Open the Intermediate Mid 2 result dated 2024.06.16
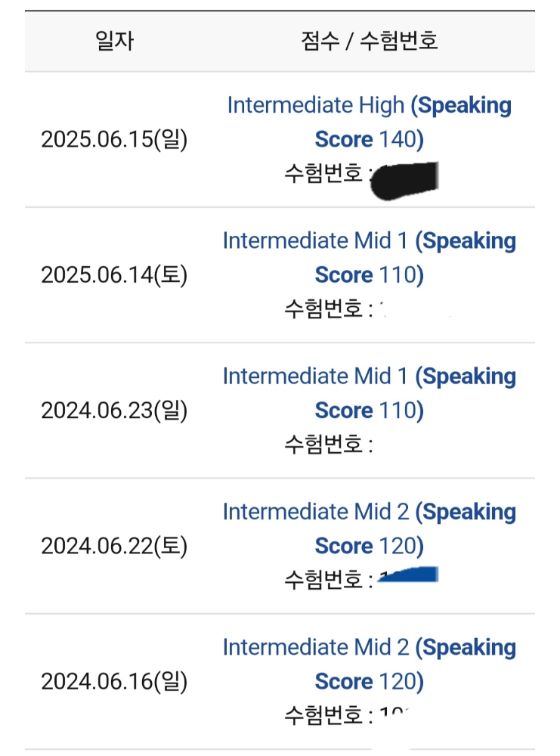Screen dimensions: 560x756 click(x=369, y=664)
